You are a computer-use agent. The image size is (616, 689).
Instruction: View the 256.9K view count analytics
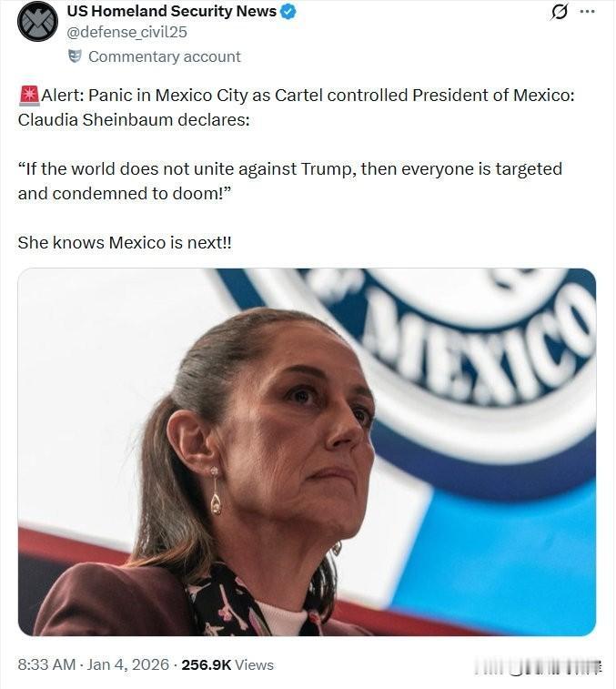point(206,664)
